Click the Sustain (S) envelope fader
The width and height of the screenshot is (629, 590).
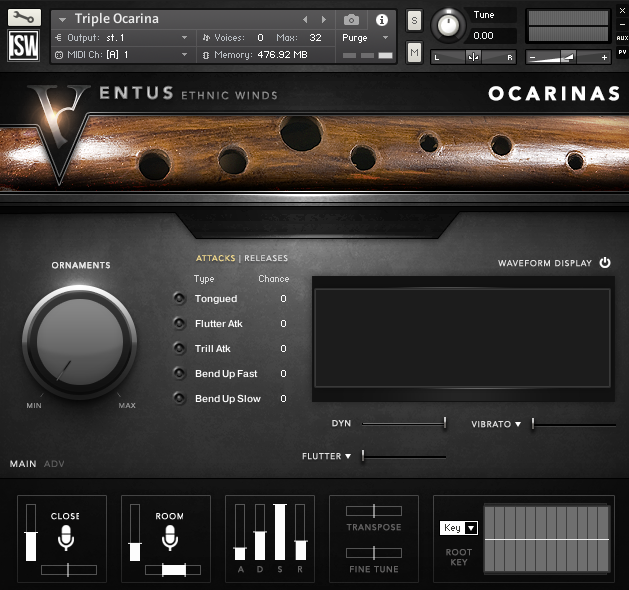pyautogui.click(x=280, y=532)
